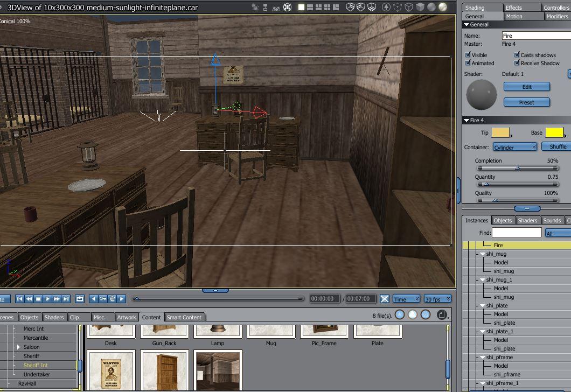Click the 3D navigation arrows icon in toolbar
Image resolution: width=571 pixels, height=392 pixels.
287,8
